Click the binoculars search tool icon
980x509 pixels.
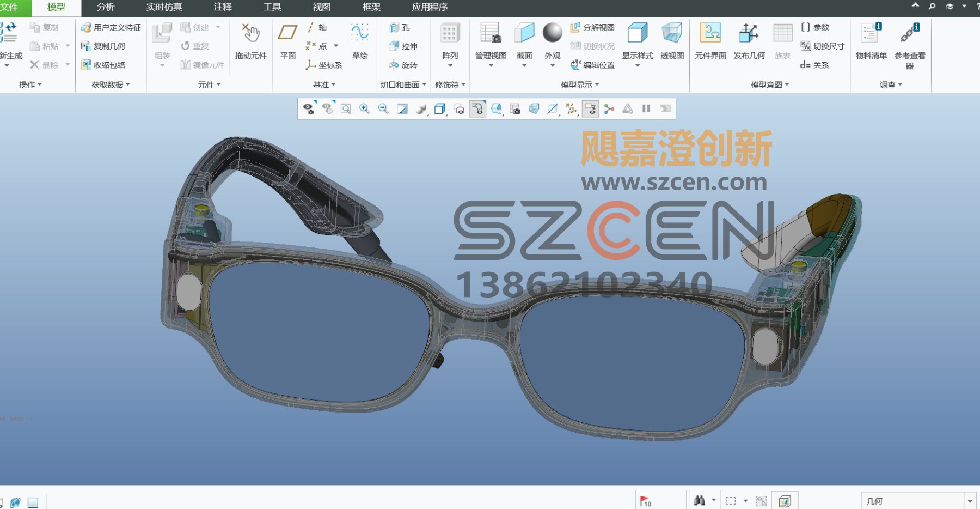[x=700, y=500]
